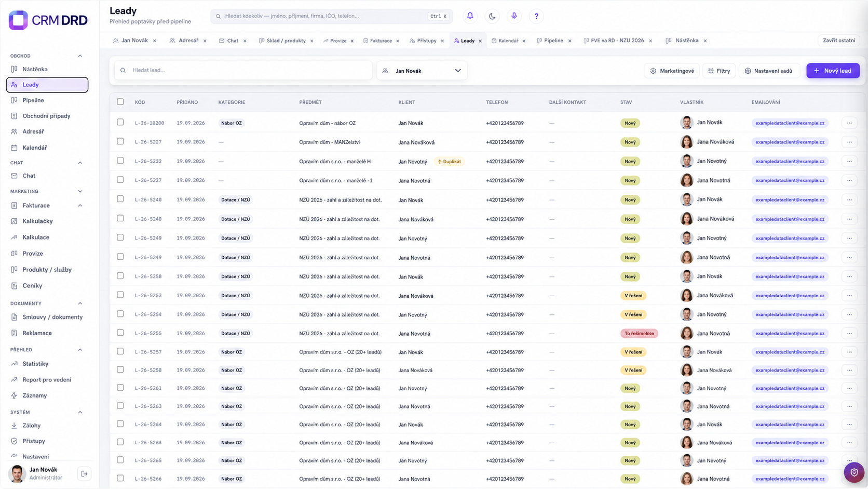Expand the MARKETING sidebar section

coord(80,191)
